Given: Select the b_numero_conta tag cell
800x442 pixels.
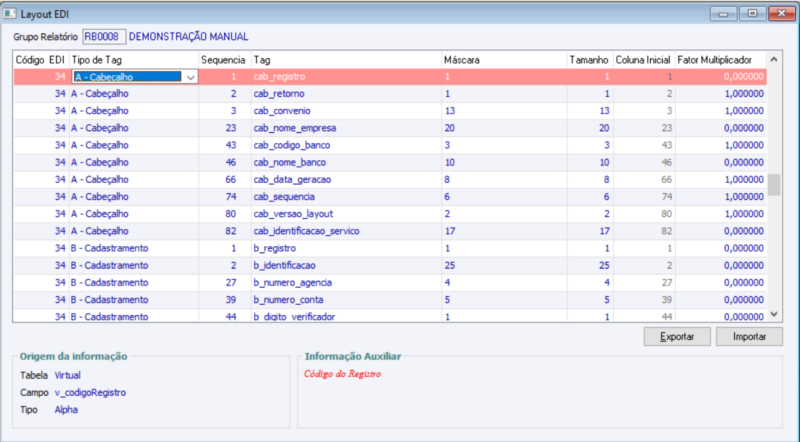Looking at the screenshot, I should point(346,300).
